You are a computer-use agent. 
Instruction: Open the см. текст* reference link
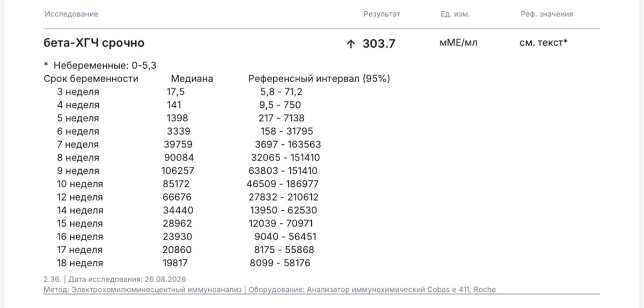pos(543,42)
